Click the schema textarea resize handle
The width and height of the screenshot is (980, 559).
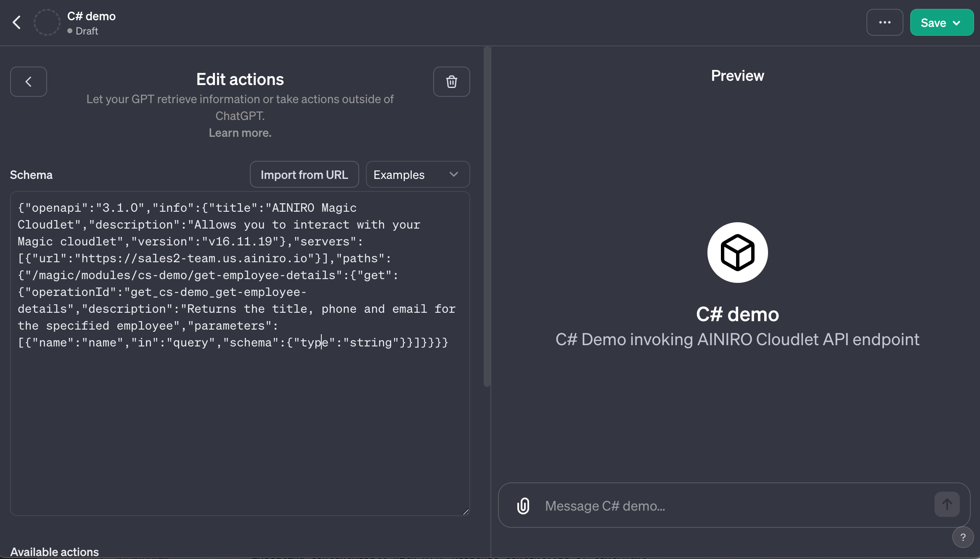[x=466, y=511]
